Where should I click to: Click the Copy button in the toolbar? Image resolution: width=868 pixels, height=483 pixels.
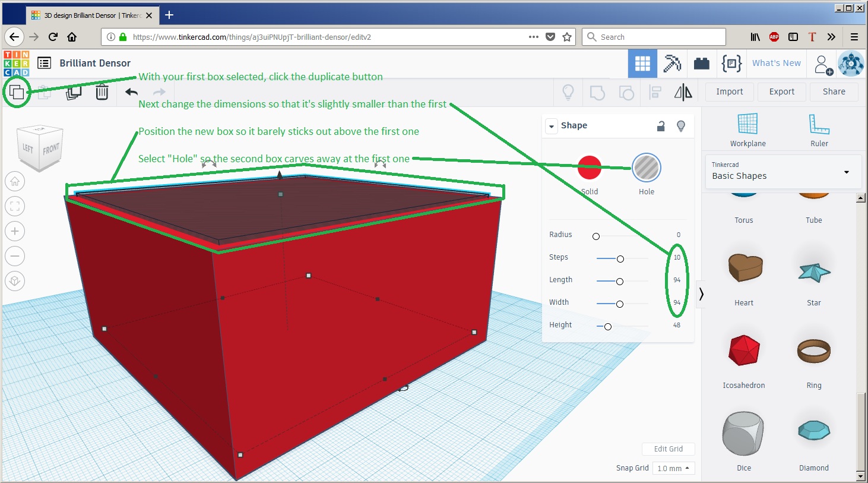[x=17, y=92]
